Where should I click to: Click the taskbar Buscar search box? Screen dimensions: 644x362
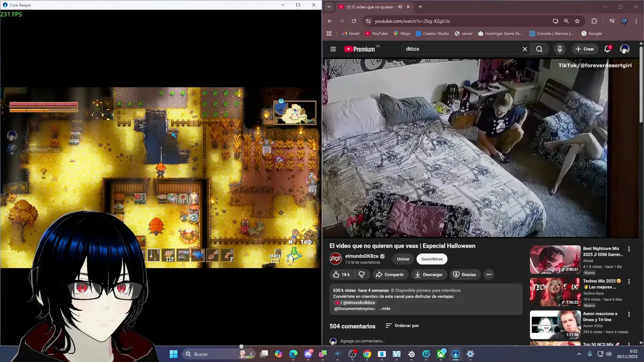click(218, 354)
